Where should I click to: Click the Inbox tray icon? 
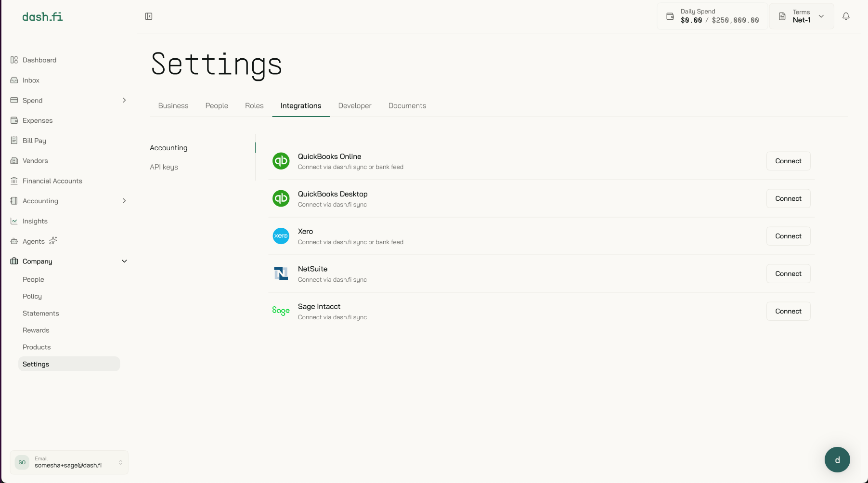[14, 80]
